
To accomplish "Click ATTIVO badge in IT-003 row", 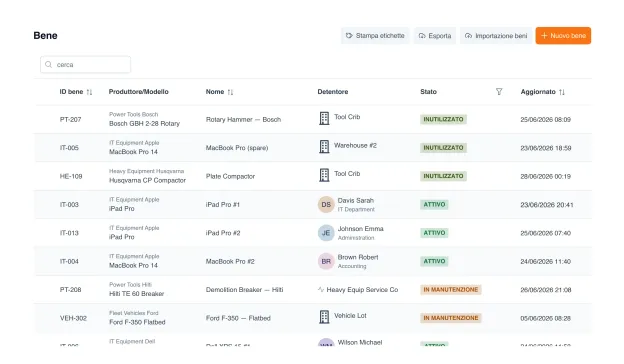I will point(434,205).
